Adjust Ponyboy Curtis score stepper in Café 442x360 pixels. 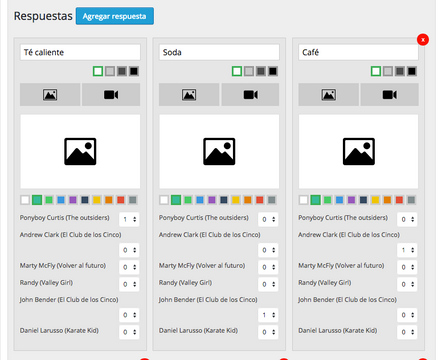[407, 219]
